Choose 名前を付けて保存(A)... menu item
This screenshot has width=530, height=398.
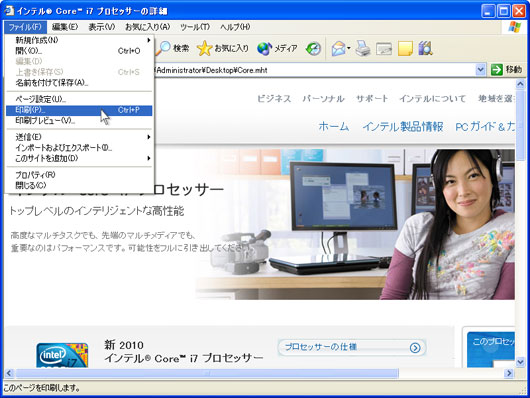(x=79, y=83)
